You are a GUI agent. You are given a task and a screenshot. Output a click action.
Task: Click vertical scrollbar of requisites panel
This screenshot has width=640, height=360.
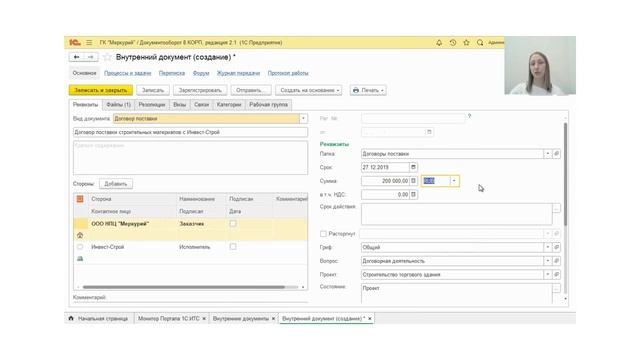(565, 173)
